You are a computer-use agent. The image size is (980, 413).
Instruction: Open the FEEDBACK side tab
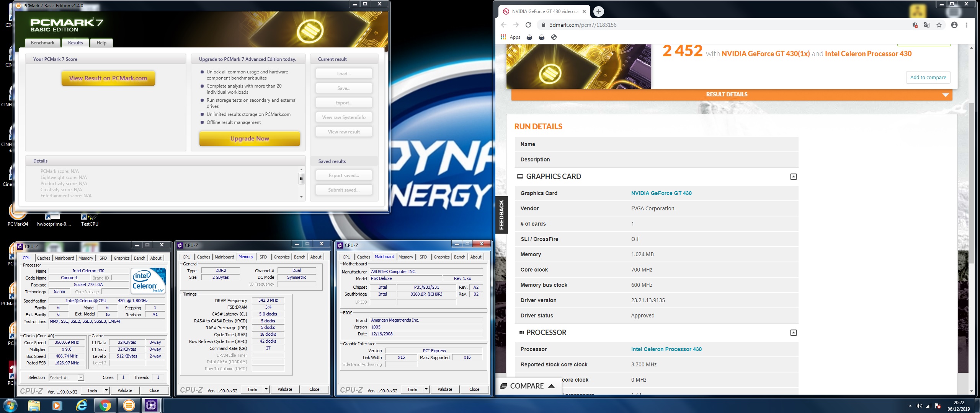click(501, 215)
